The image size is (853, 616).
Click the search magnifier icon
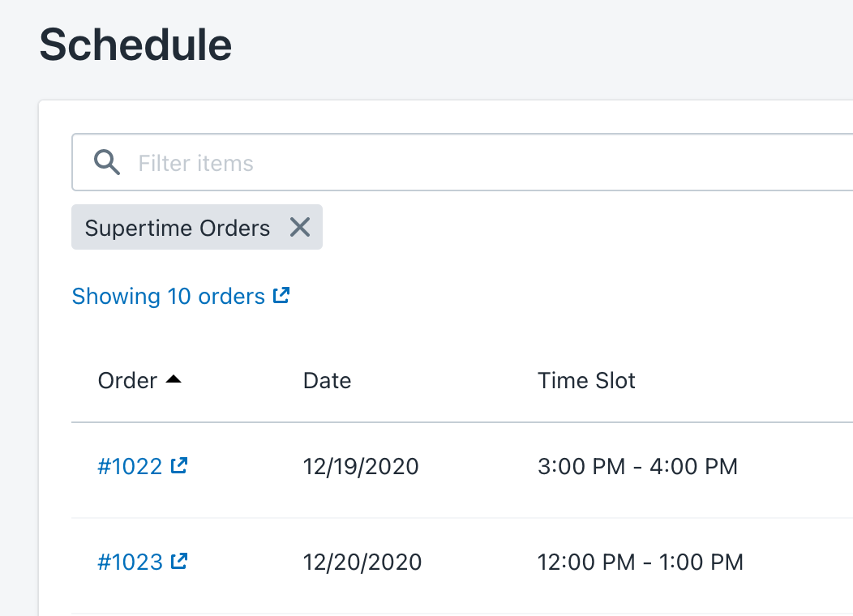point(107,163)
